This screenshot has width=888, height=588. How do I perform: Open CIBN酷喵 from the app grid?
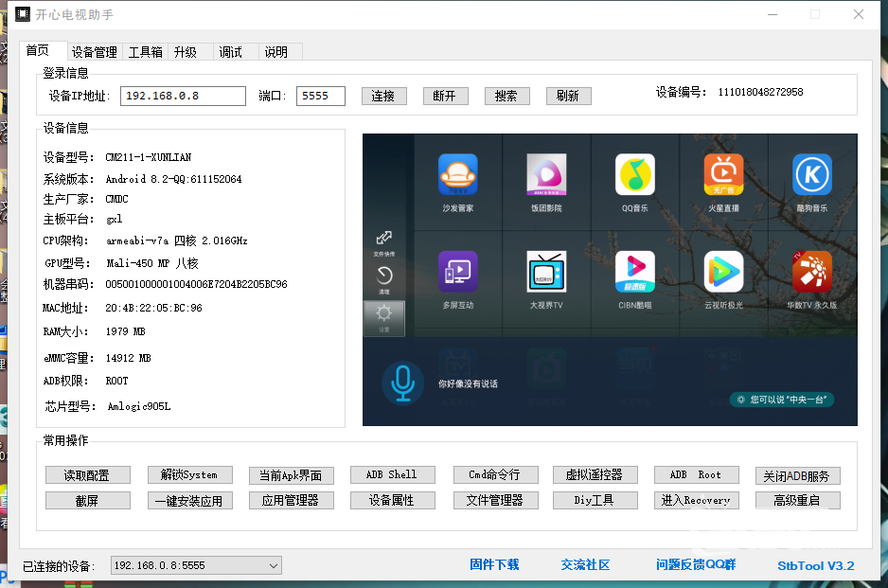coord(635,276)
